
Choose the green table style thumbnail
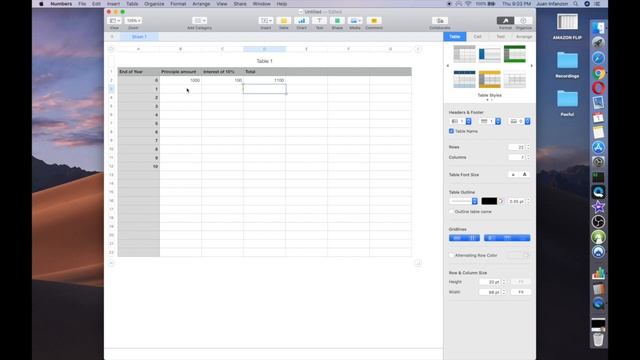pos(515,54)
